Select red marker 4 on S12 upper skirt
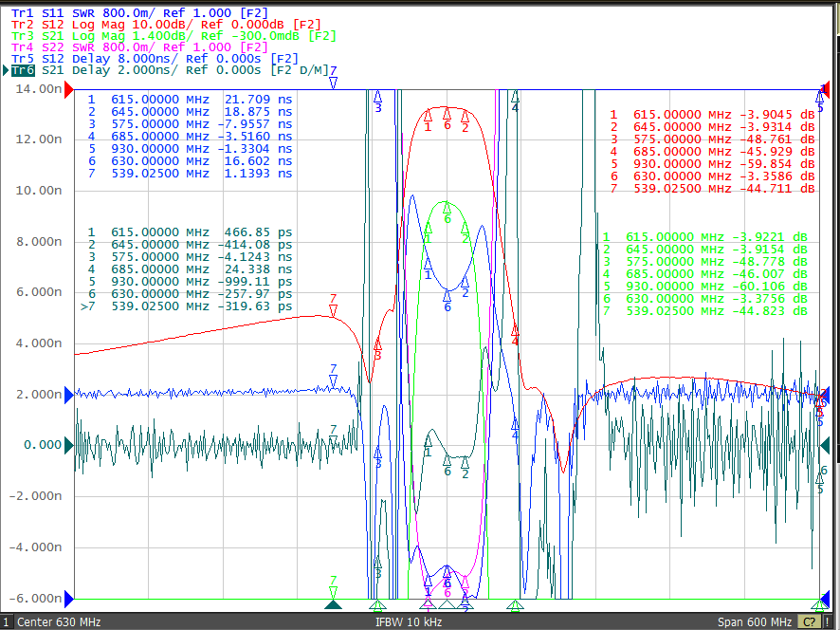 coord(515,329)
